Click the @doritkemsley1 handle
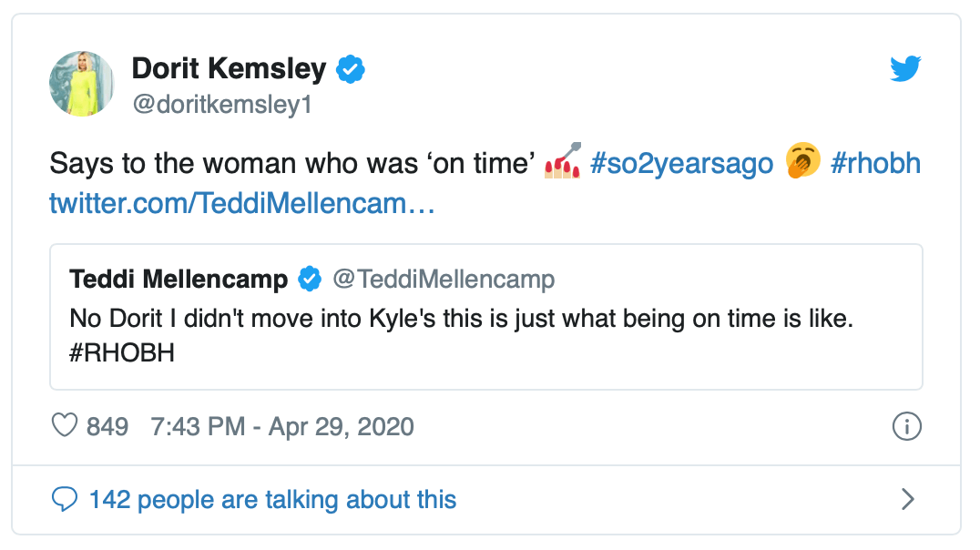 222,105
